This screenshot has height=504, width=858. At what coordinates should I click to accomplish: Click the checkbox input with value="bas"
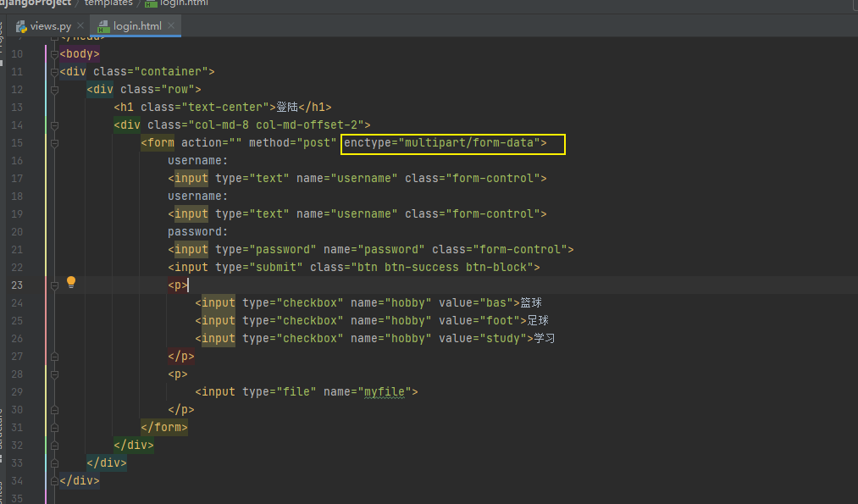357,302
